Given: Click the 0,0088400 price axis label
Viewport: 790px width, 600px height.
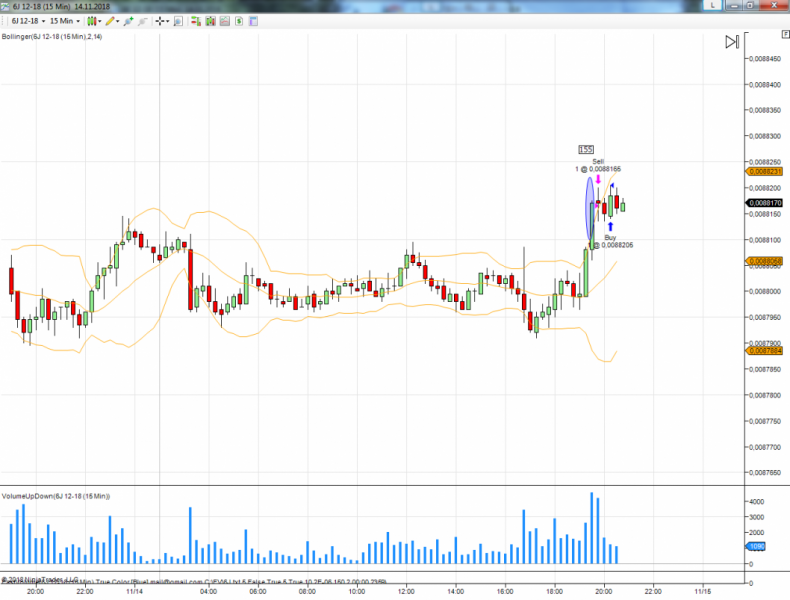Looking at the screenshot, I should point(765,85).
